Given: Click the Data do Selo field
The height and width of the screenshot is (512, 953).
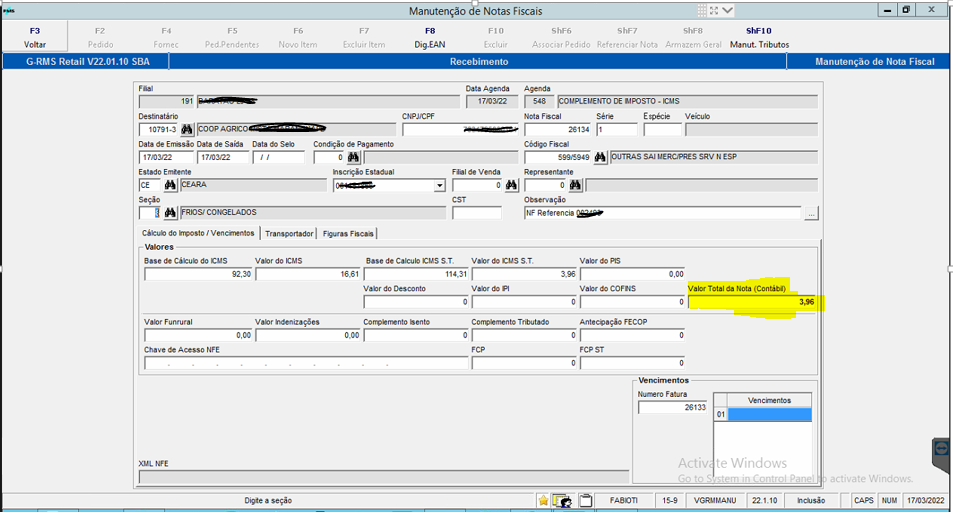Looking at the screenshot, I should [x=278, y=157].
